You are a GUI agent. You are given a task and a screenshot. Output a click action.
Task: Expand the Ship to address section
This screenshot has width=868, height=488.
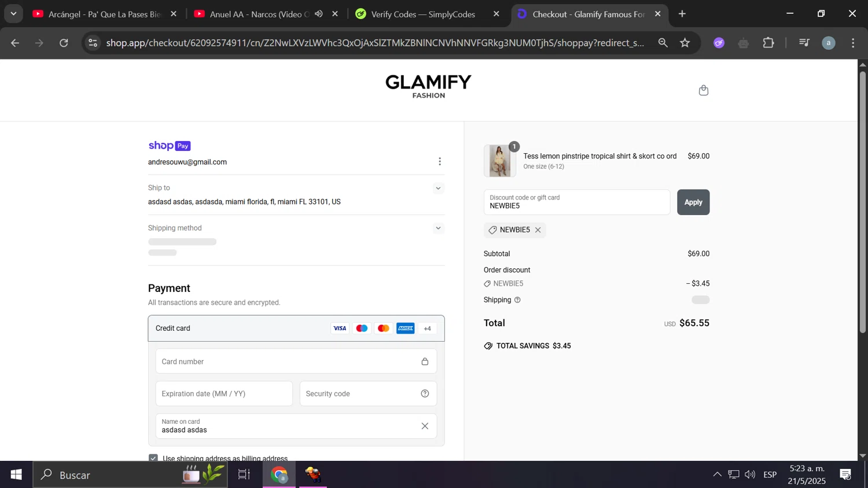(x=438, y=188)
